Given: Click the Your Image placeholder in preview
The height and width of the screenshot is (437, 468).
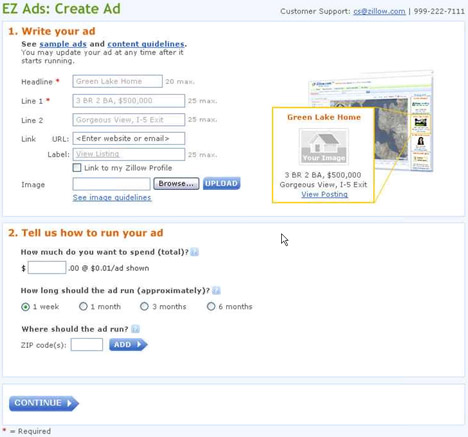Looking at the screenshot, I should [x=324, y=147].
